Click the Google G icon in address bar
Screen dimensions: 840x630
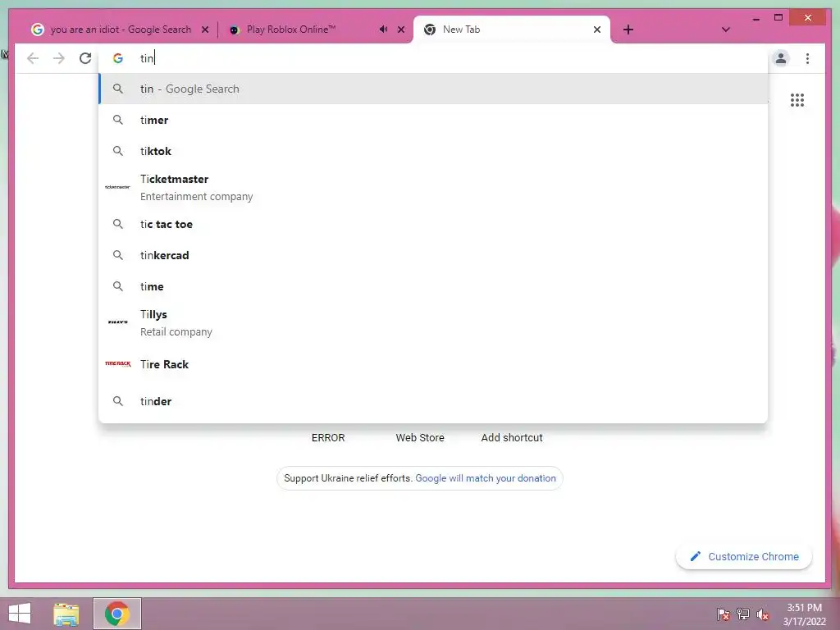coord(118,58)
